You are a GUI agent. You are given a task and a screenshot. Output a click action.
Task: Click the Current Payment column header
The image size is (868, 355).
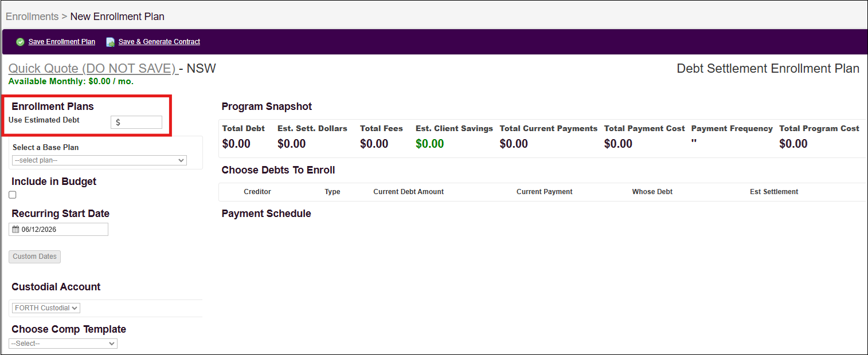545,192
